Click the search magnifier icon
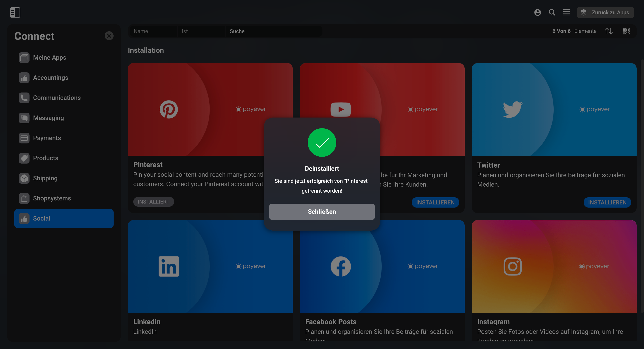The image size is (644, 349). 552,12
